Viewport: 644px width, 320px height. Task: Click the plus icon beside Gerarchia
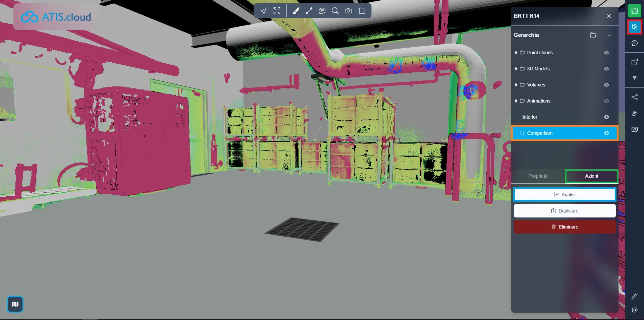coord(609,35)
